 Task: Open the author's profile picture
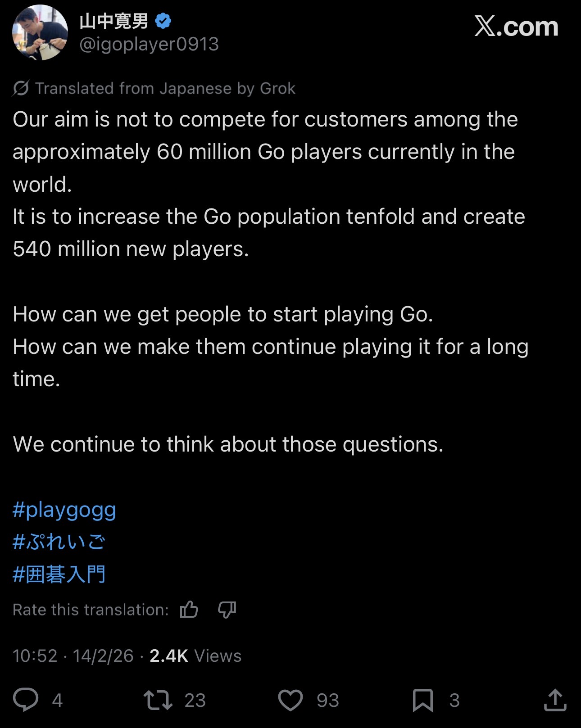pos(40,32)
